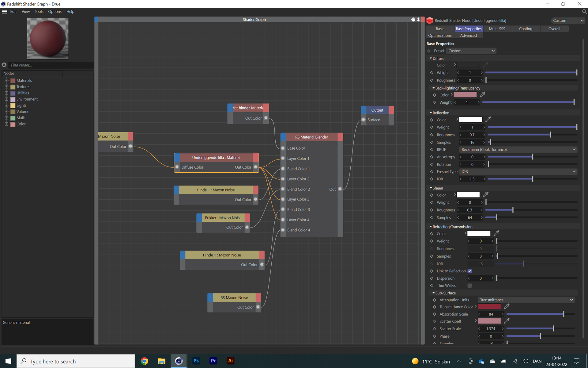Switch to the Advanced tab
This screenshot has width=588, height=368.
[468, 35]
